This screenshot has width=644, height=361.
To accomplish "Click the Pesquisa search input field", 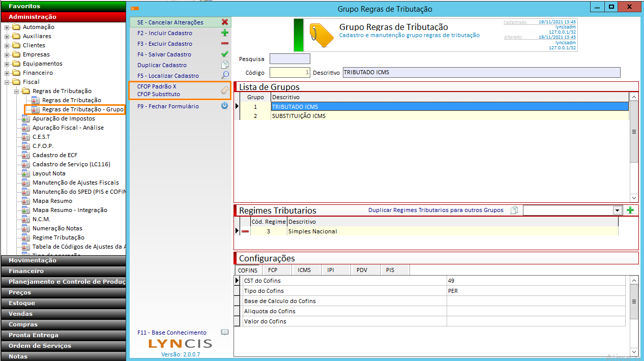I will point(289,59).
